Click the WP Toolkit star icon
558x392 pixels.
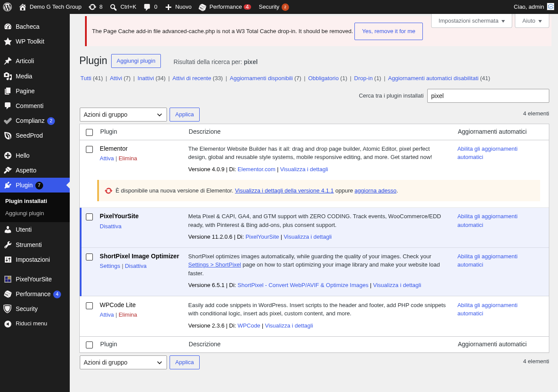coord(8,41)
